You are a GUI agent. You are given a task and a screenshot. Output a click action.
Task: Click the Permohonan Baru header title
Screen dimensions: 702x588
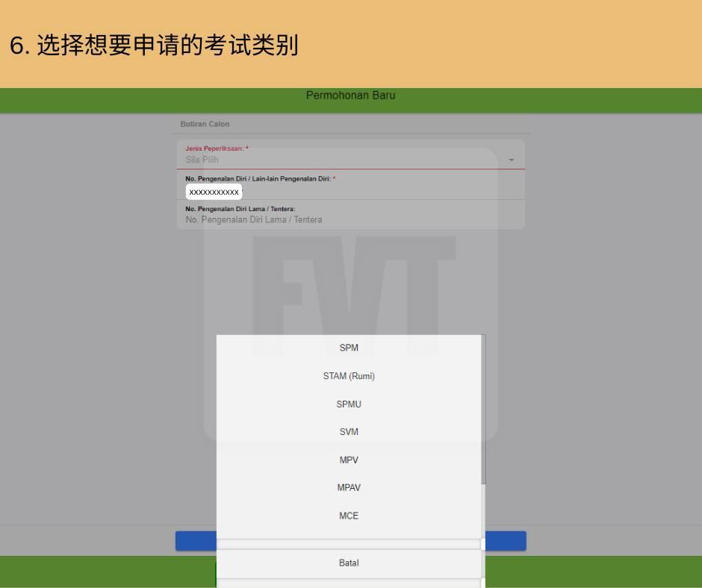(x=350, y=96)
